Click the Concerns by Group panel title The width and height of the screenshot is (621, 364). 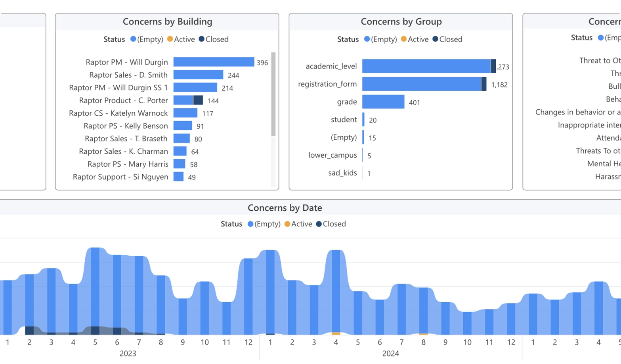coord(401,21)
